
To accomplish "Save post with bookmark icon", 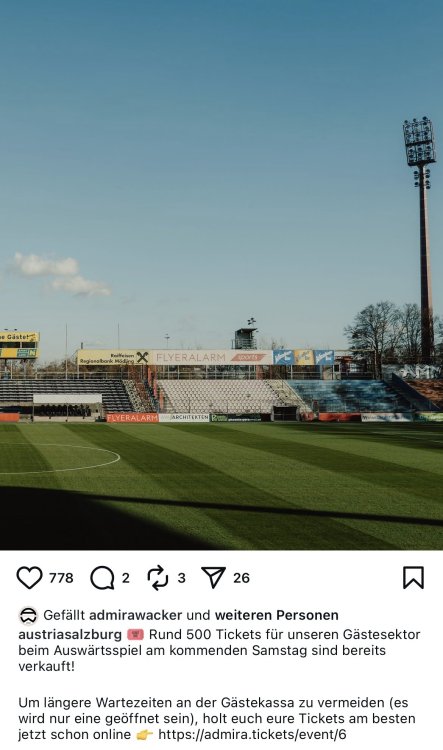I will tap(413, 578).
